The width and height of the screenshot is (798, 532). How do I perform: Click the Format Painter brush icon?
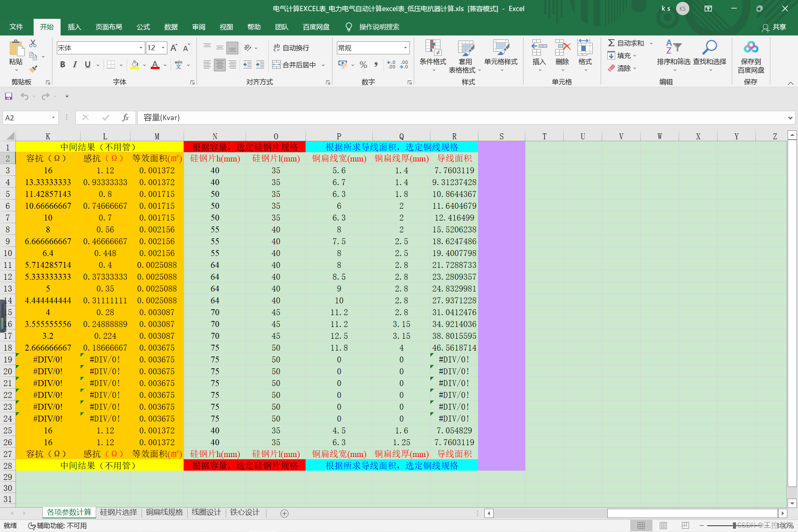tap(33, 69)
